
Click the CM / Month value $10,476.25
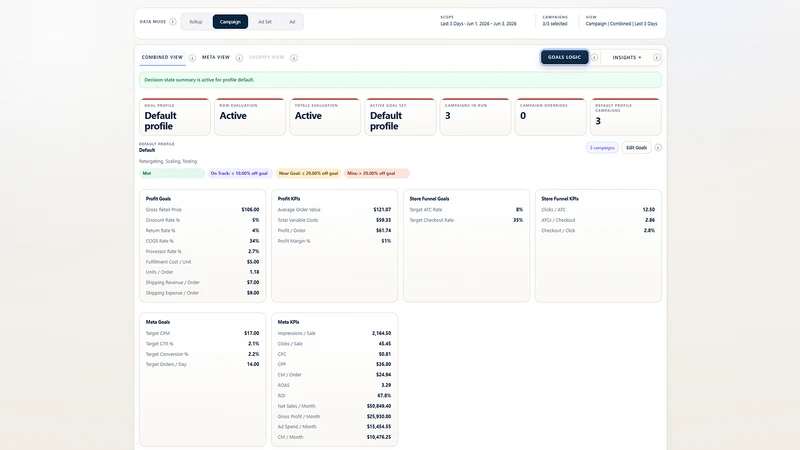tap(379, 437)
